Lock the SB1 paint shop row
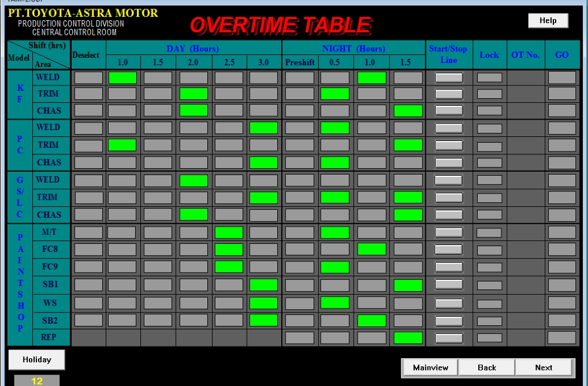 (489, 285)
